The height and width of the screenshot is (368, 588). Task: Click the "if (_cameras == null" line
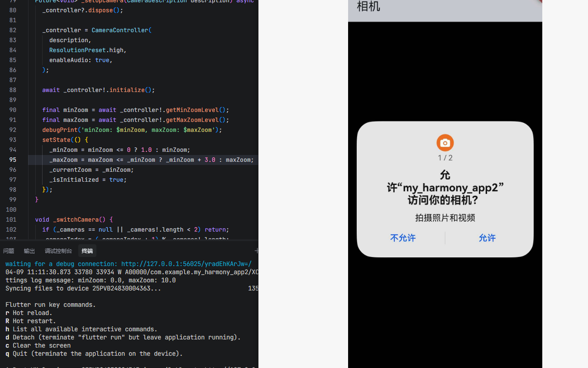(x=136, y=229)
